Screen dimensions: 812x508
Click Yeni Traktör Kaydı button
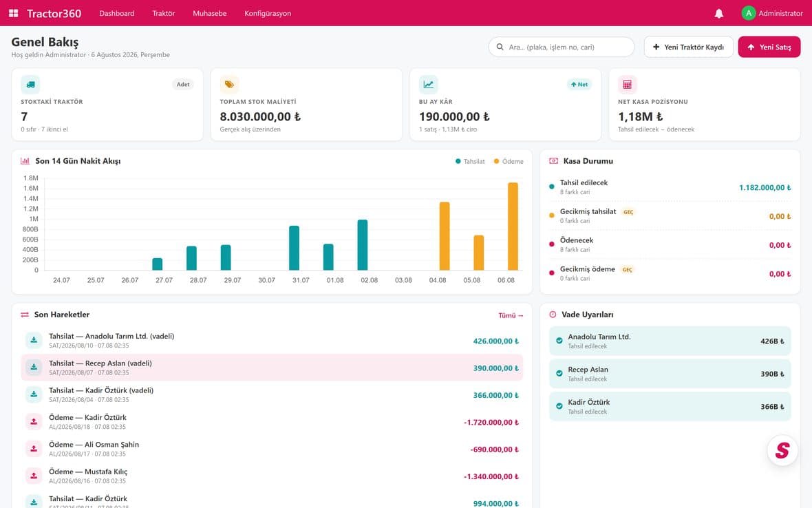tap(689, 47)
